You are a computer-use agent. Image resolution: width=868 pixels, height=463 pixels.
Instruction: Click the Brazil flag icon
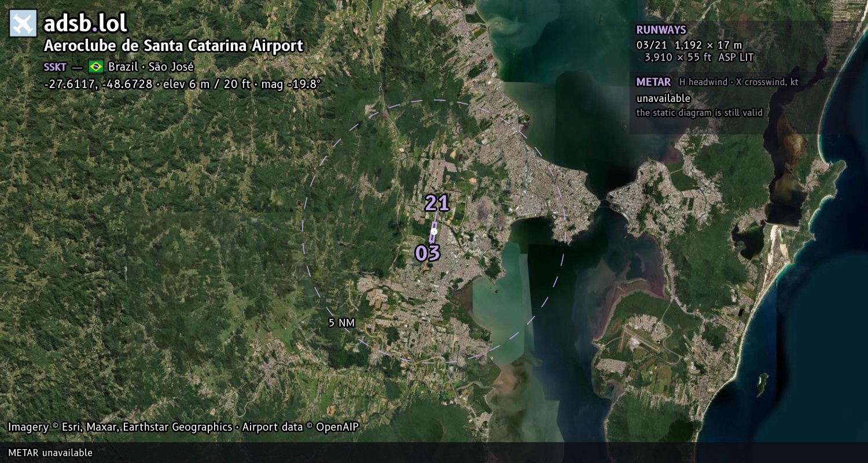(96, 66)
